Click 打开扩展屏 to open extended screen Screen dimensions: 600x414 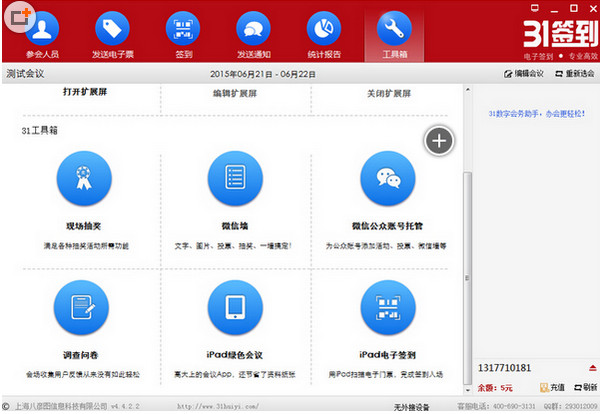[84, 93]
